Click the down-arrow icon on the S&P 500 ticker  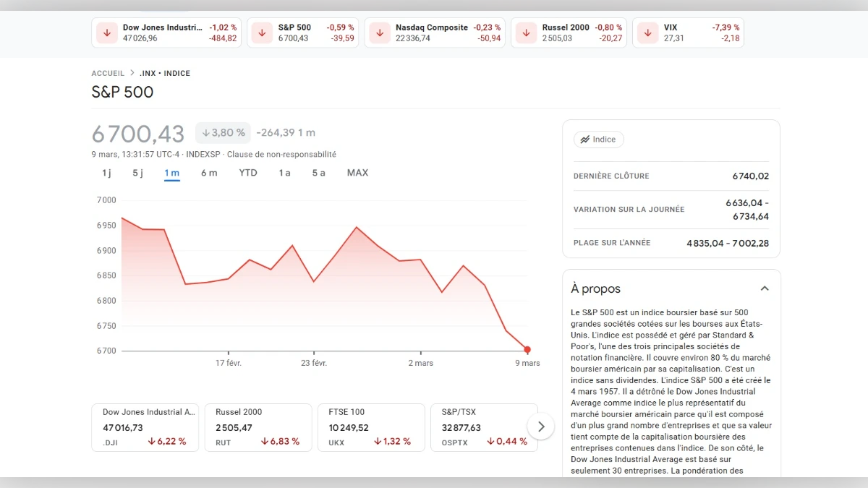click(x=261, y=32)
